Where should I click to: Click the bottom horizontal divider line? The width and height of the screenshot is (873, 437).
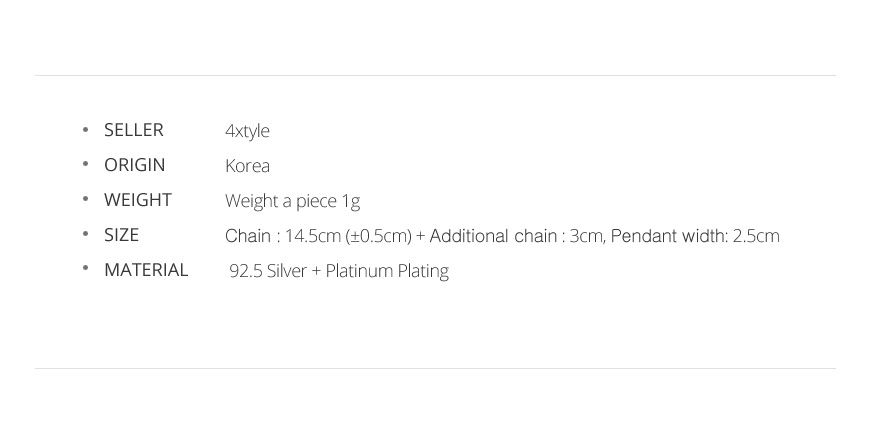(435, 368)
